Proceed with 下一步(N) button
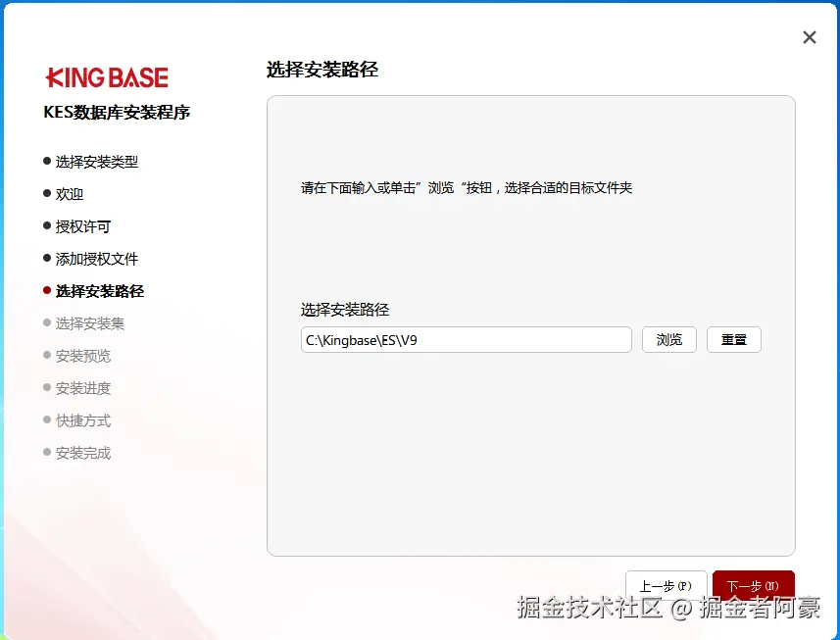Screen dimensions: 840x640 (x=753, y=585)
